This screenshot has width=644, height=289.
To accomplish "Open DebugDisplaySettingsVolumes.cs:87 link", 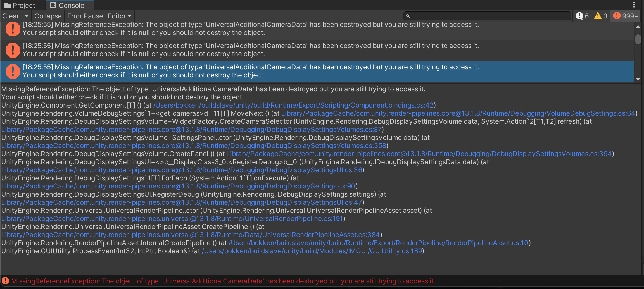I will 191,130.
